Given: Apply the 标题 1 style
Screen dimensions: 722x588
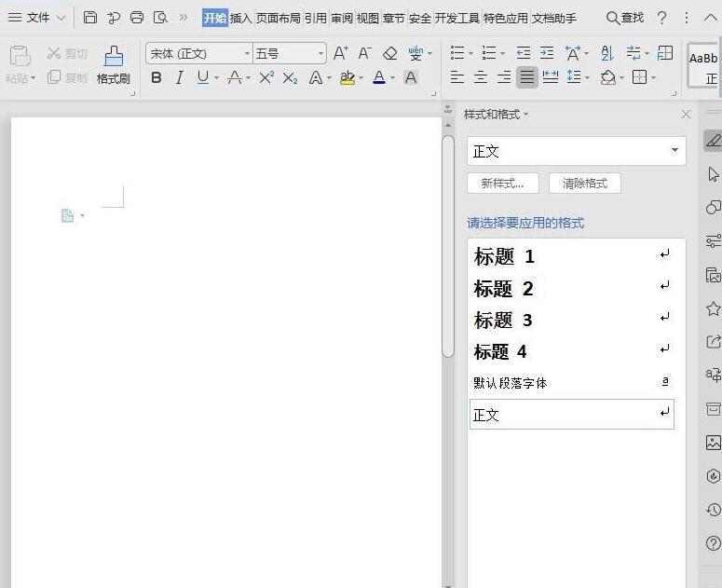Looking at the screenshot, I should tap(572, 256).
